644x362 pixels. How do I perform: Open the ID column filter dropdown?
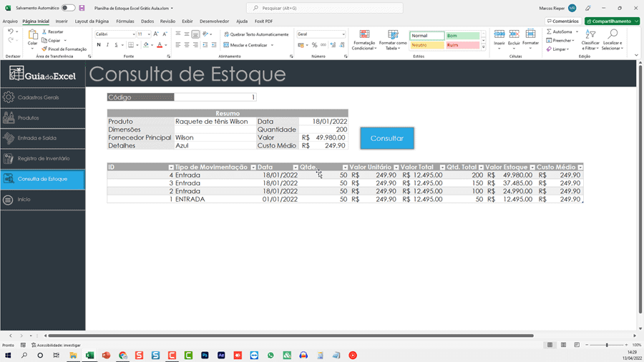[171, 167]
